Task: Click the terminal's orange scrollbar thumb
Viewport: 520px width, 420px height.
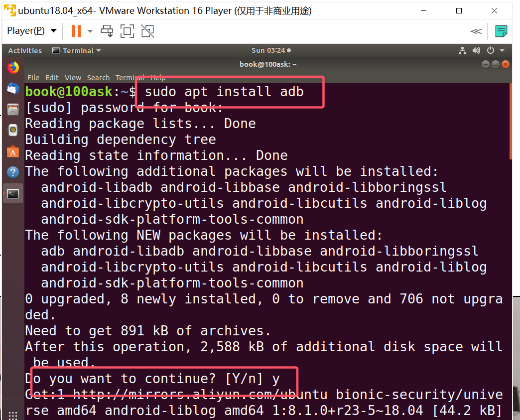Action: [511, 122]
